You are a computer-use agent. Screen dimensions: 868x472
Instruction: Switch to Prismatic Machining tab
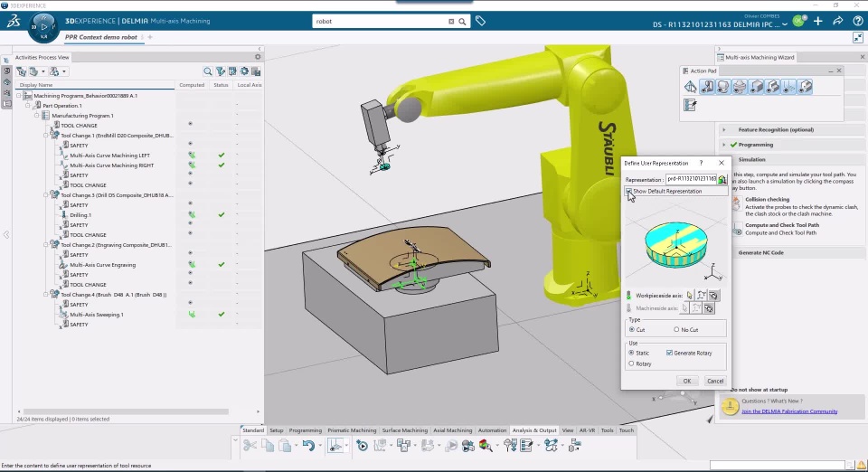[x=352, y=430]
